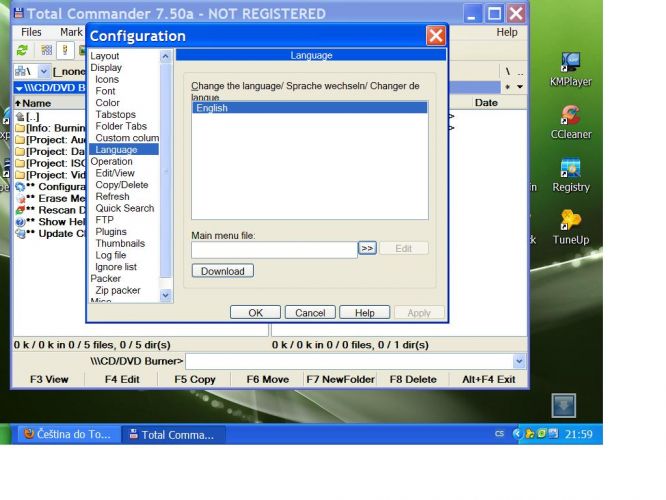Image resolution: width=666 pixels, height=500 pixels.
Task: Open the Files menu
Action: (31, 32)
